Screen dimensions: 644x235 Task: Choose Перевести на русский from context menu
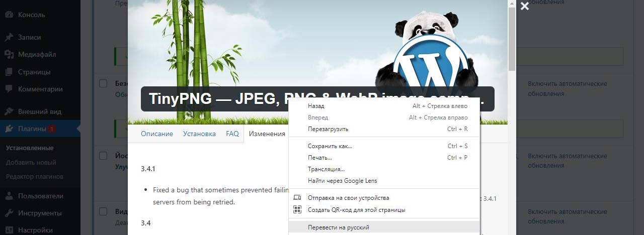338,227
